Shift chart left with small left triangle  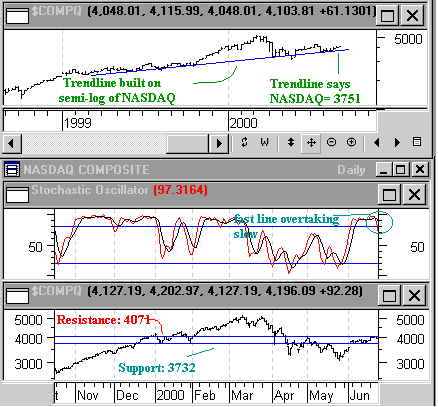[x=377, y=143]
